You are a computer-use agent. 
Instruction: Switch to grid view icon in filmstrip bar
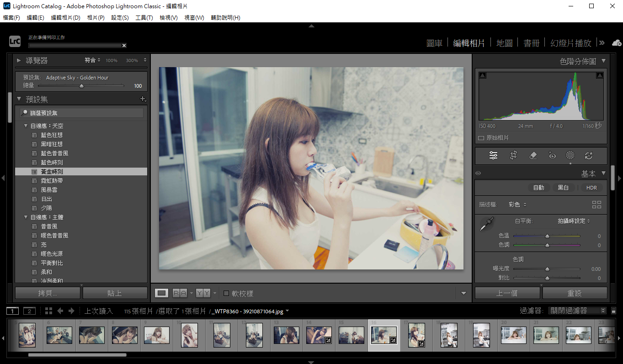pos(49,311)
